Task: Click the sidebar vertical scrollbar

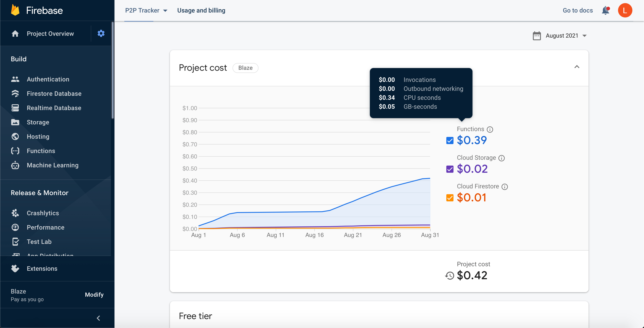Action: [x=112, y=70]
